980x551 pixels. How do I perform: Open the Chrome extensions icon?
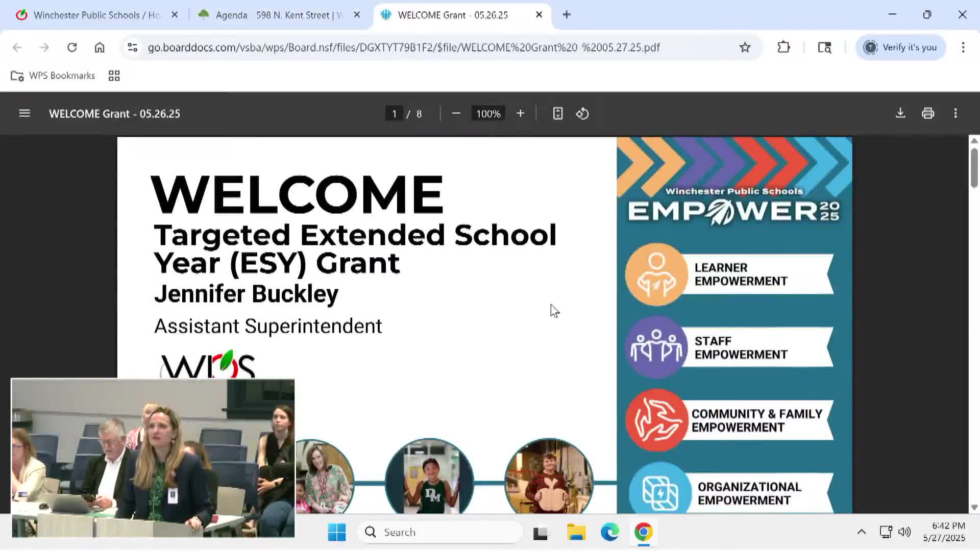coord(783,47)
